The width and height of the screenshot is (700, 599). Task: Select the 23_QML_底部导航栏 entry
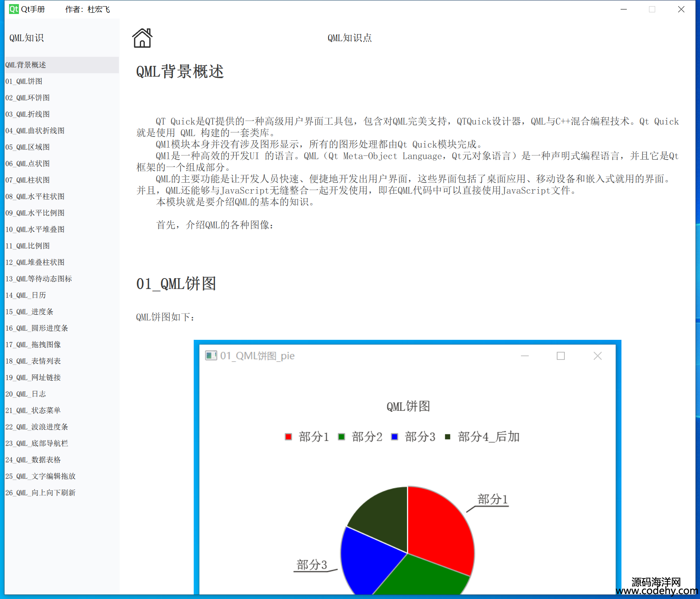pos(62,443)
